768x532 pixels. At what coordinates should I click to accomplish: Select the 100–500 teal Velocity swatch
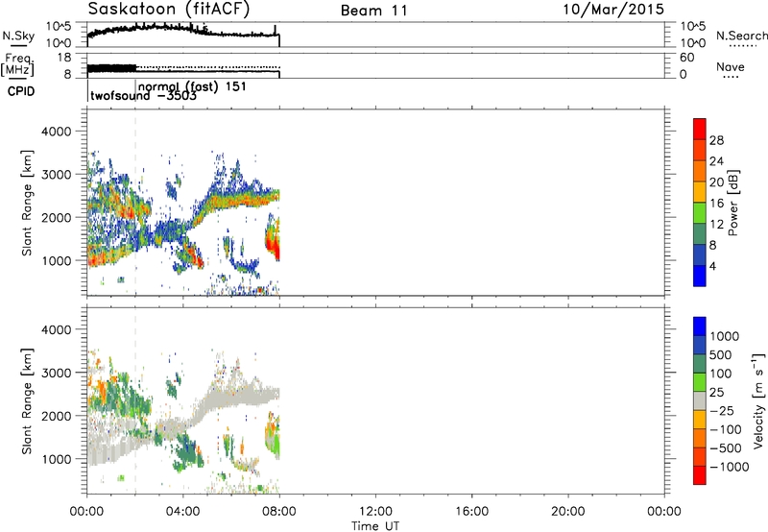(x=700, y=364)
